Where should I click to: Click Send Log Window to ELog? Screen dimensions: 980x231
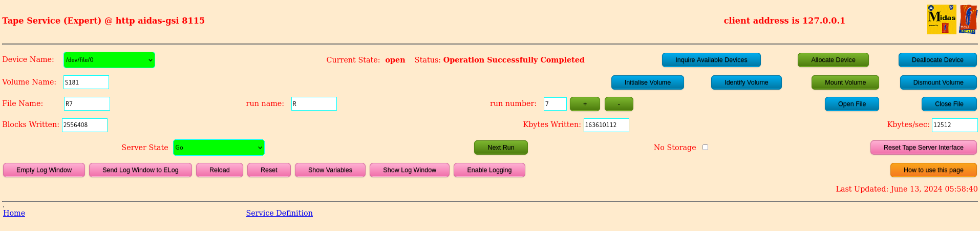140,170
